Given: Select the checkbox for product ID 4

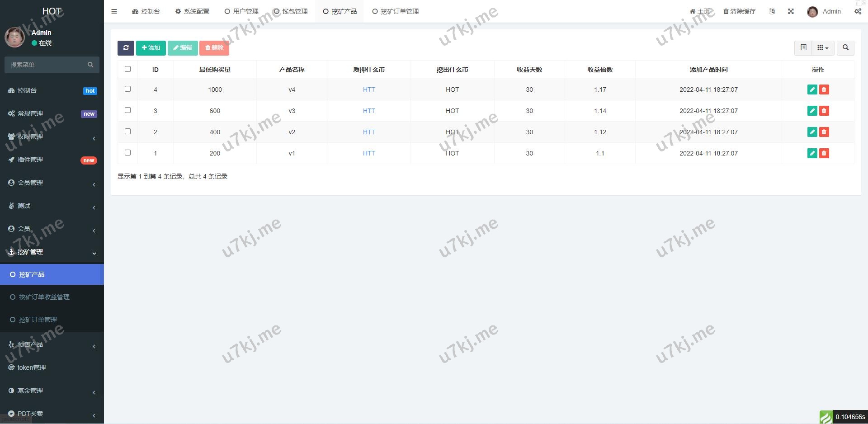Looking at the screenshot, I should [x=128, y=89].
